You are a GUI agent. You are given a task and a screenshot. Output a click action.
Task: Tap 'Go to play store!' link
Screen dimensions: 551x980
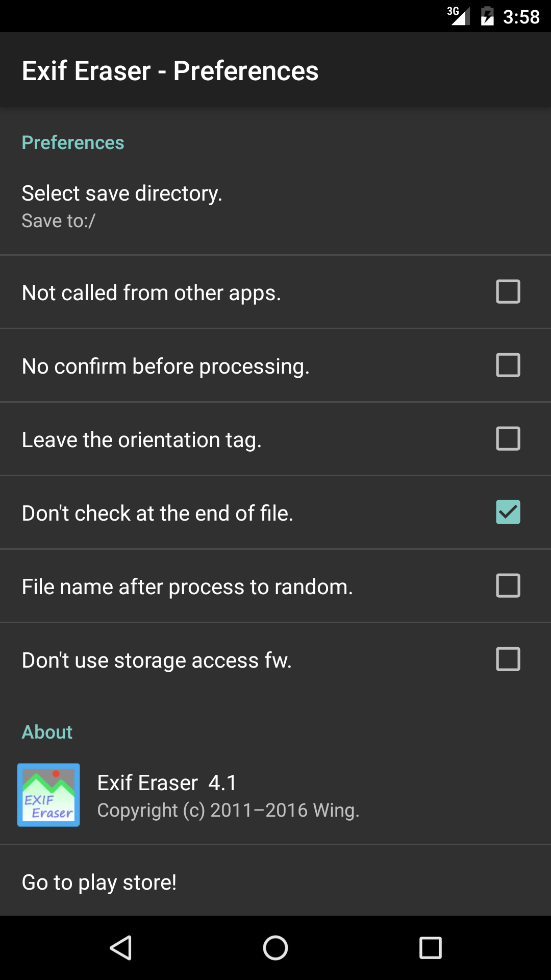[99, 882]
